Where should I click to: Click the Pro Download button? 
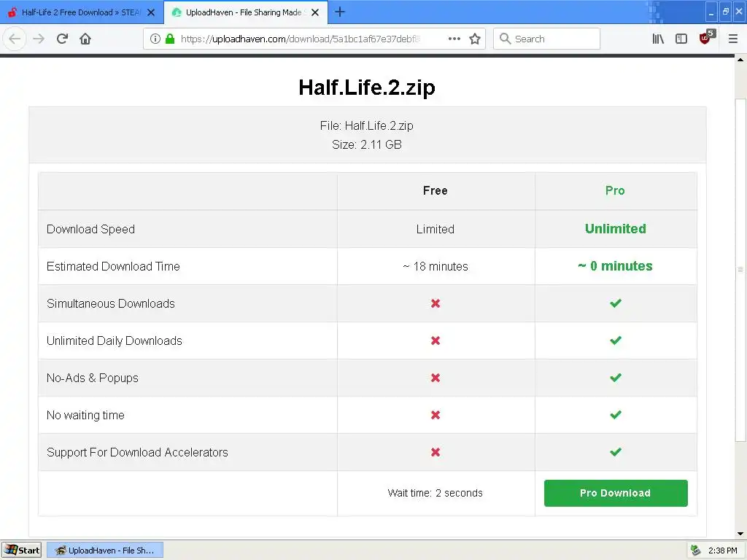click(616, 493)
